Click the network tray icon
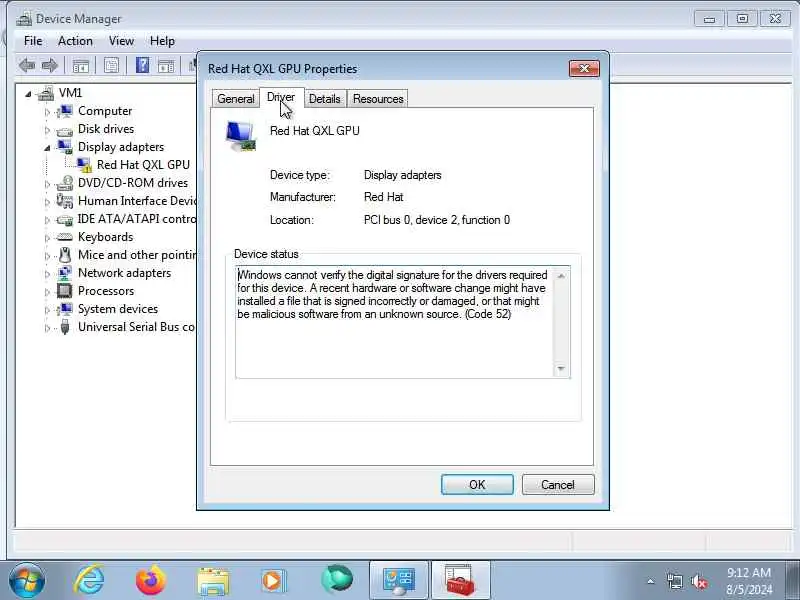The width and height of the screenshot is (800, 600). pyautogui.click(x=674, y=582)
